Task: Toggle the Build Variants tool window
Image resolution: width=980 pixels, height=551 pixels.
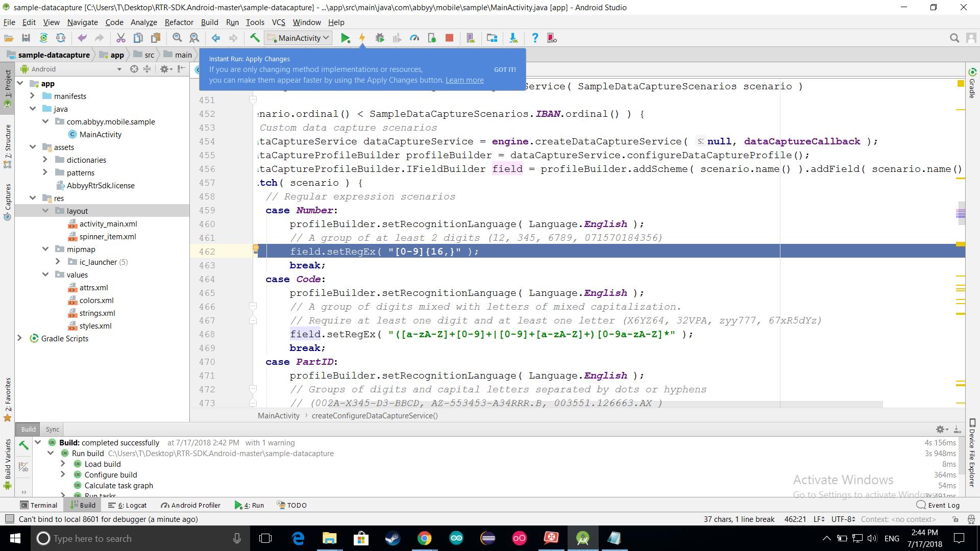Action: (x=7, y=464)
